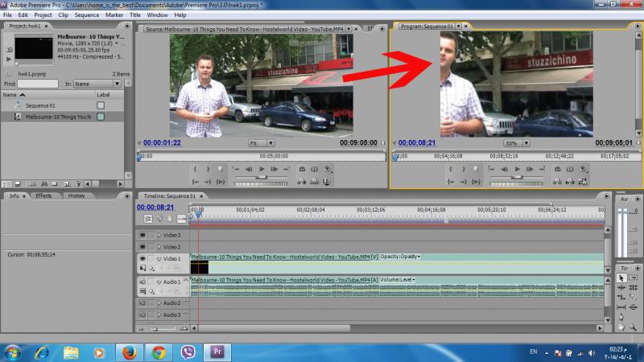Click the Melbourne clip icon in Project panel
Screen dimensions: 644x362
click(18, 117)
